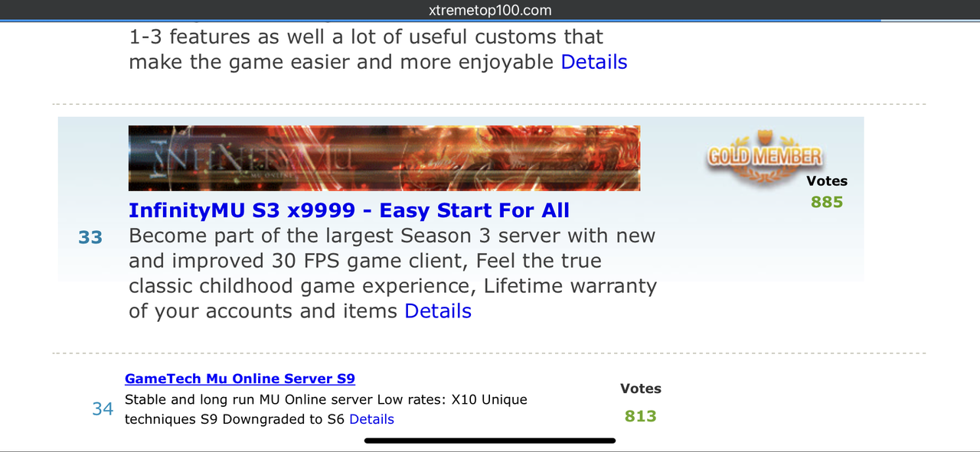Click the GameTech 'Stable and long run' description

point(326,409)
